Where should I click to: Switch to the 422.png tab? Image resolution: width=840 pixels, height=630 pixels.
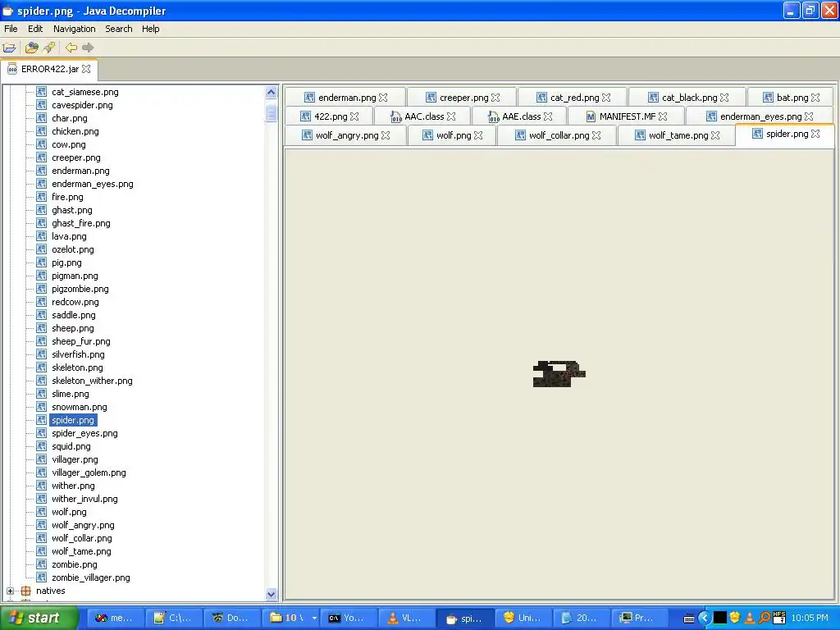coord(330,116)
